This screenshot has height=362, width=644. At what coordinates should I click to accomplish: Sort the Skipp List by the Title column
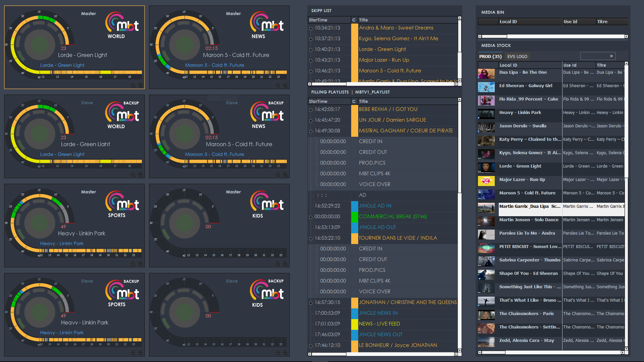[x=363, y=20]
